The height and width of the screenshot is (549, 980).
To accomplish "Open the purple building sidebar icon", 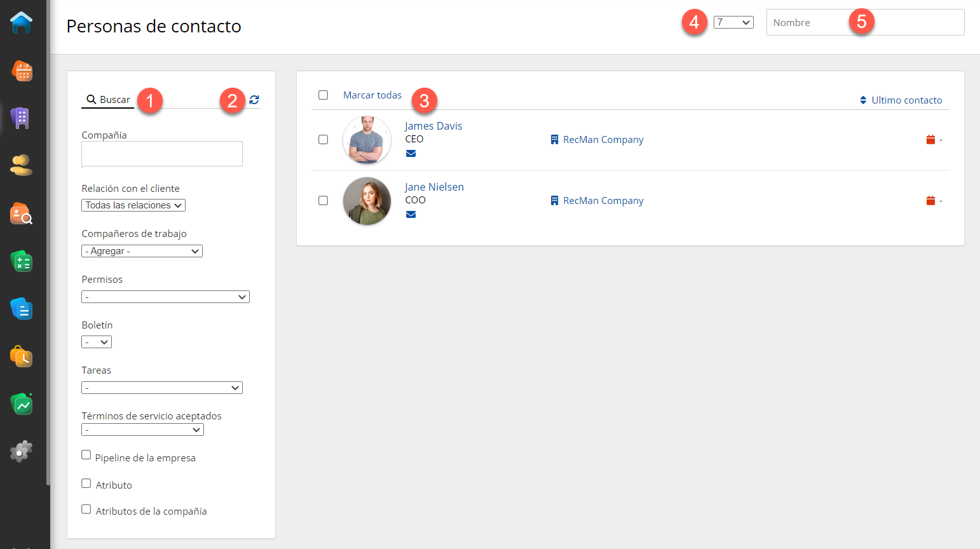I will click(x=21, y=118).
